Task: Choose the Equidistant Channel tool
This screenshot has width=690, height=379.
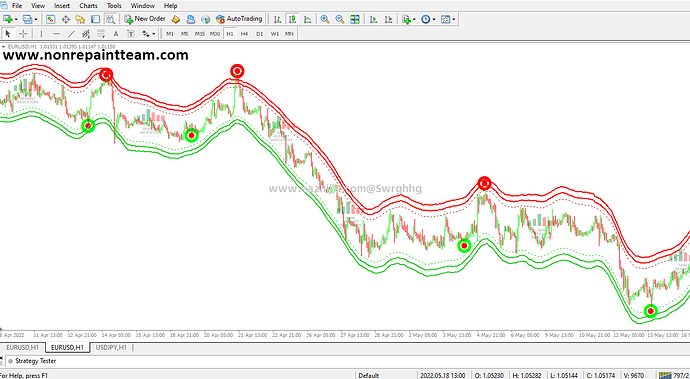Action: [x=86, y=33]
